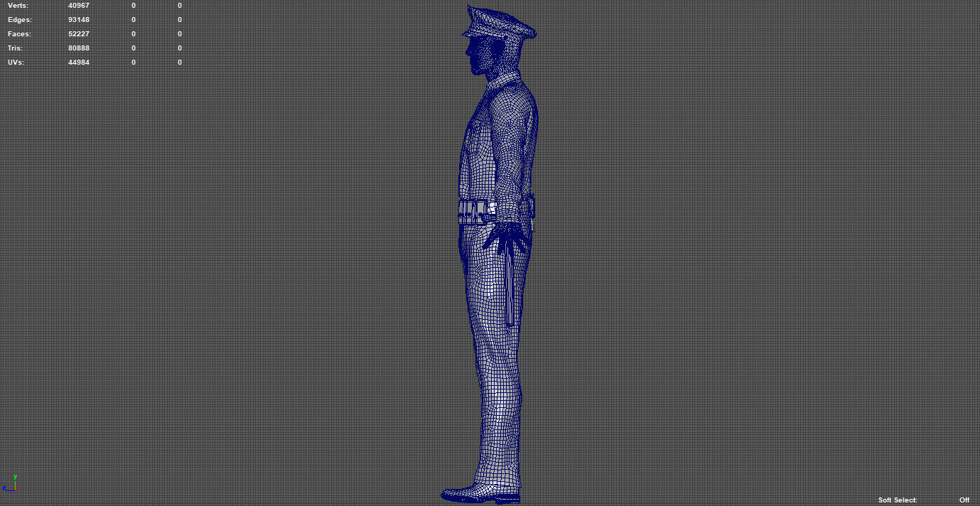Screen dimensions: 980x506
Task: Click the "Tris:" heads-up label
Action: coord(15,48)
